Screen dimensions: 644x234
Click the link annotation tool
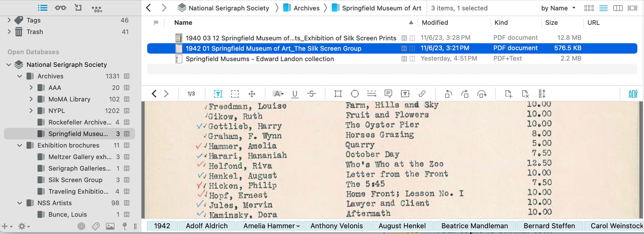pos(422,94)
